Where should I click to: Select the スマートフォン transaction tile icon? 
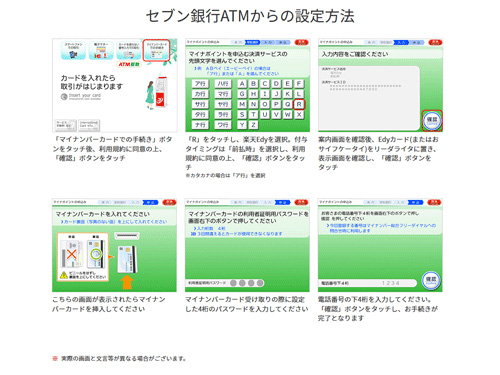[73, 51]
